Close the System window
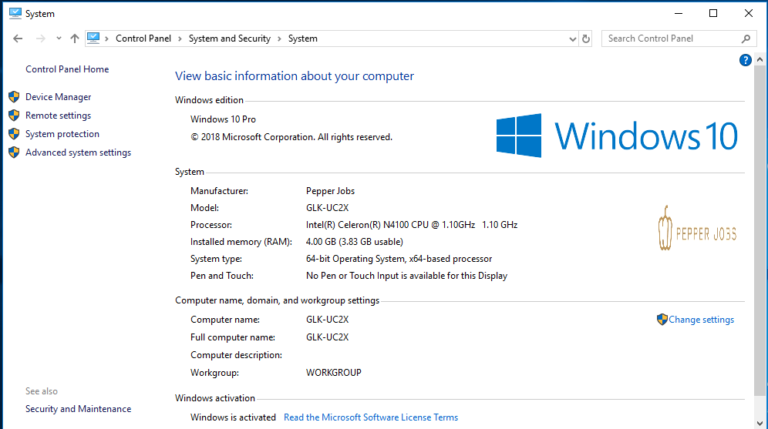This screenshot has height=429, width=768. tap(748, 14)
